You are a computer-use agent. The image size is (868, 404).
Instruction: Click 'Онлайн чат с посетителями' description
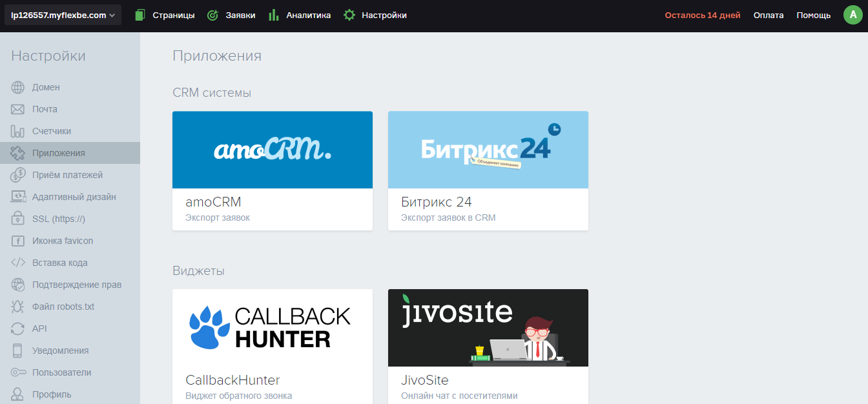coord(459,396)
